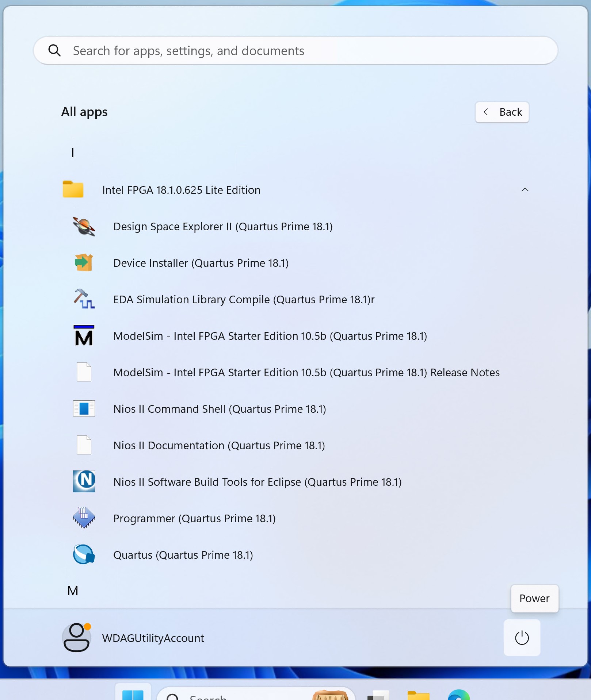Click the WDAGUtilityAccount avatar icon
Image resolution: width=591 pixels, height=700 pixels.
(77, 637)
